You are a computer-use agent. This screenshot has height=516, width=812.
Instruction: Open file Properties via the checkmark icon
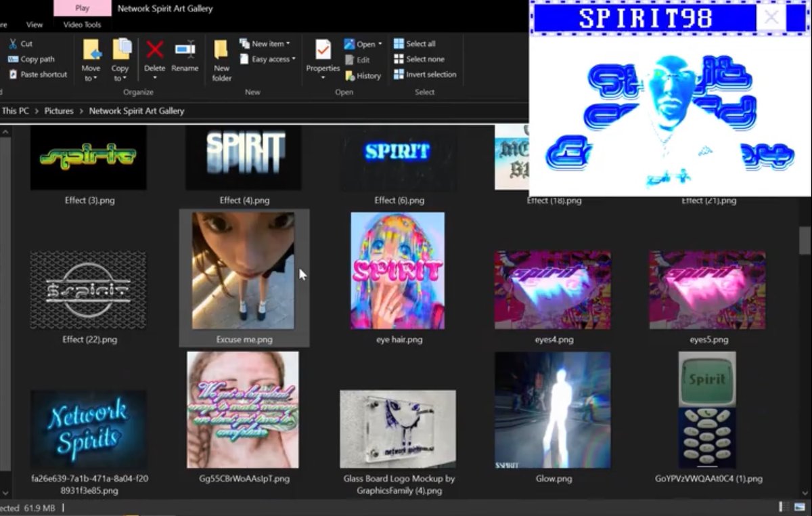click(323, 49)
